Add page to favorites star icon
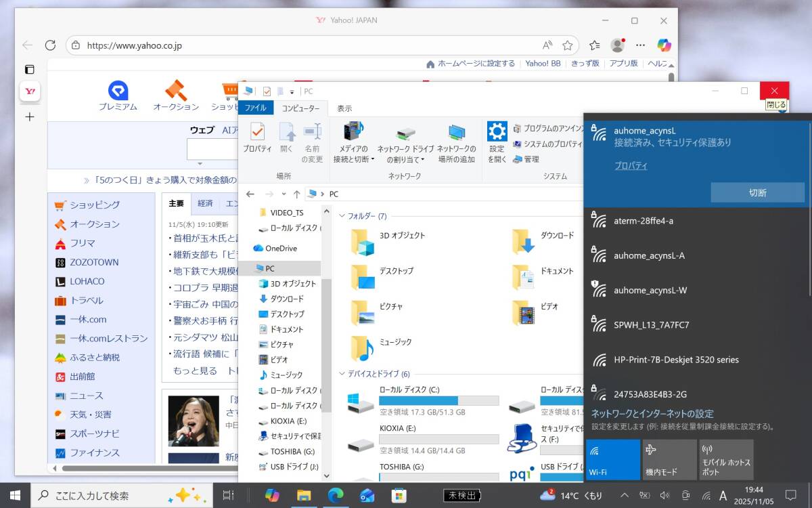Viewport: 812px width, 508px height. pyautogui.click(x=567, y=45)
